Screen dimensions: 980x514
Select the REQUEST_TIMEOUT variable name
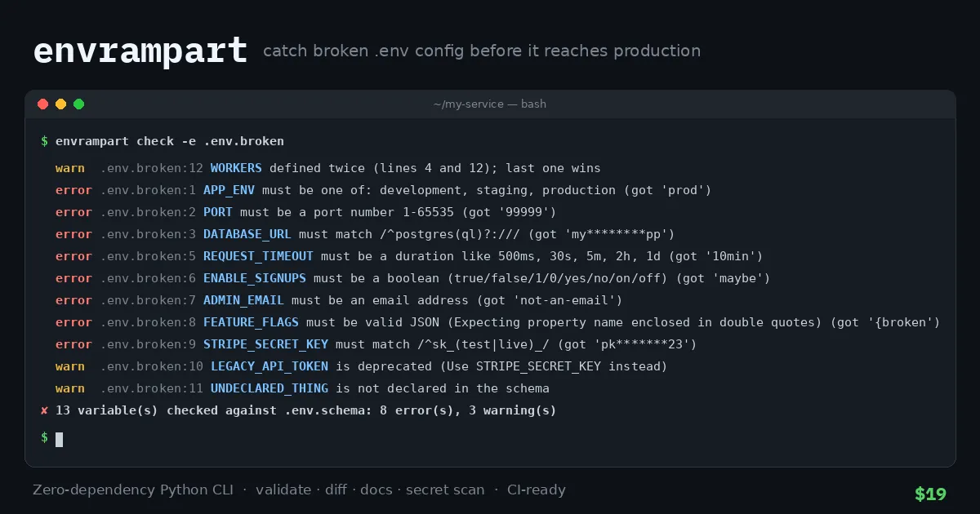tap(258, 256)
